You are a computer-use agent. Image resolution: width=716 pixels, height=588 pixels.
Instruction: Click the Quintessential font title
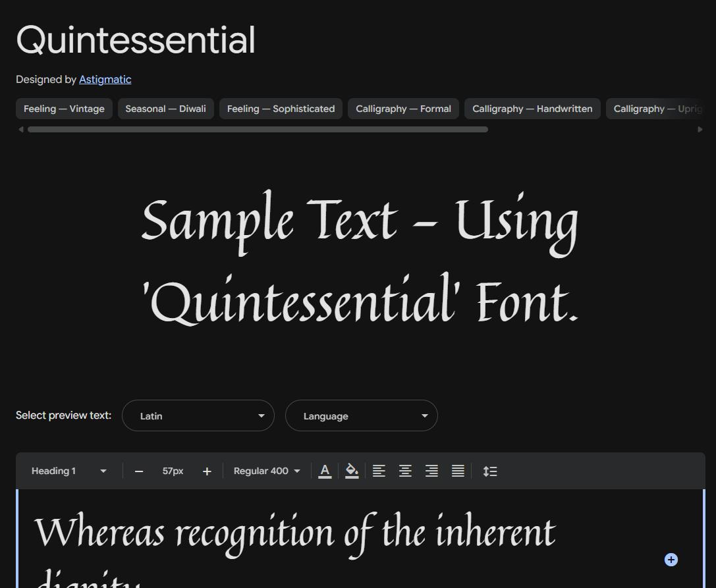[x=136, y=40]
